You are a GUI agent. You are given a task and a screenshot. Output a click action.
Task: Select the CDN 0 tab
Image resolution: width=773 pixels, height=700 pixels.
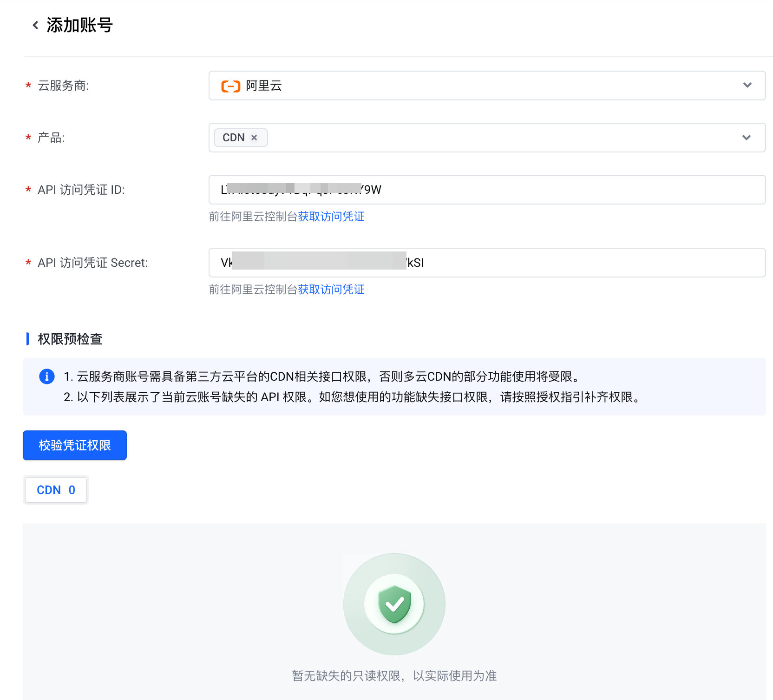[56, 490]
